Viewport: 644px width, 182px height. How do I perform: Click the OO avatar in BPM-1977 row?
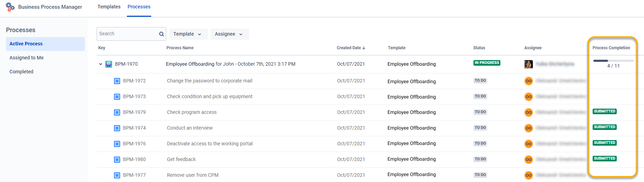coord(529,175)
